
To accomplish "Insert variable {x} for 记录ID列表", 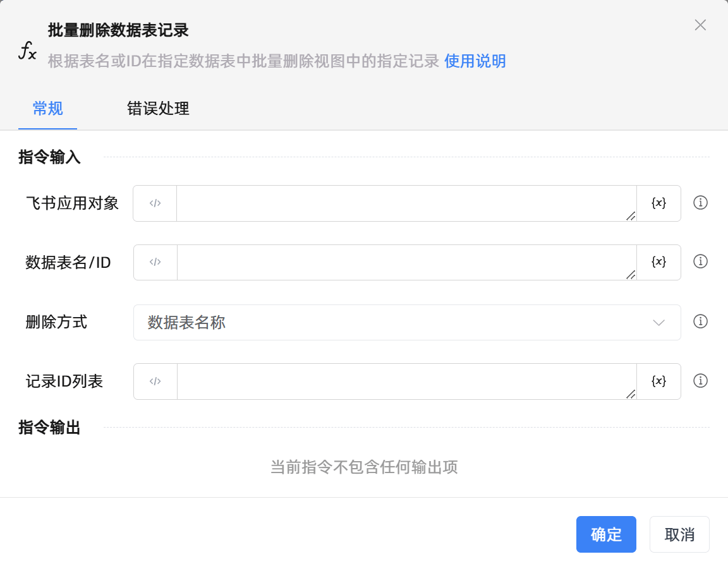I will coord(658,382).
